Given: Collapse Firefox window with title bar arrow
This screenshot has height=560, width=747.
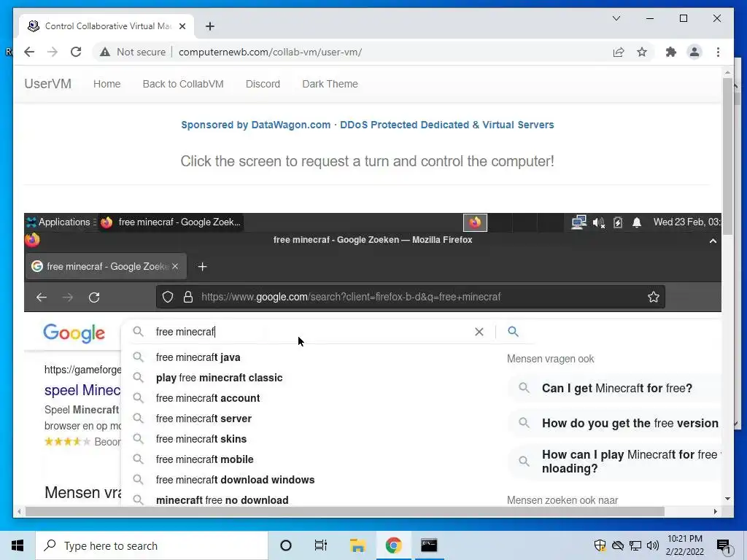Looking at the screenshot, I should tap(713, 241).
